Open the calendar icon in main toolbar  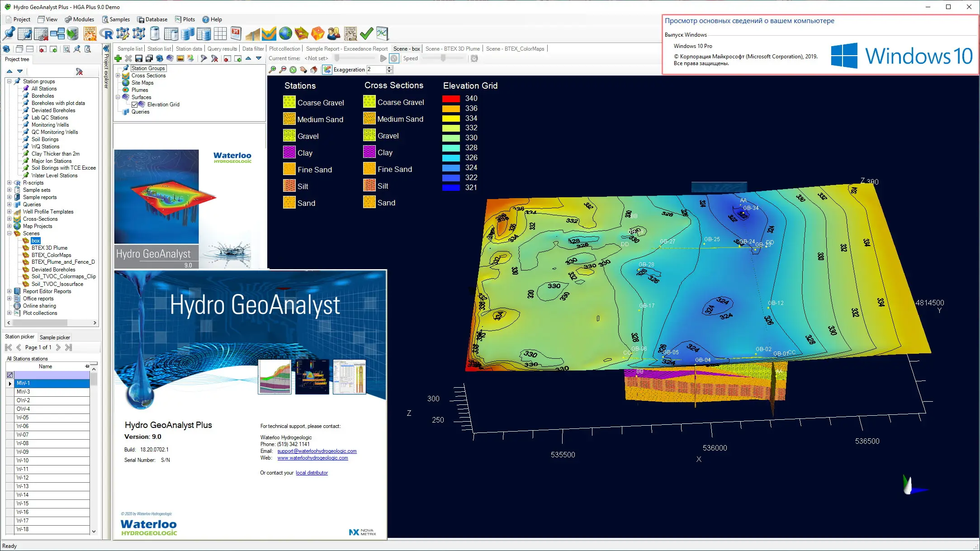click(x=236, y=33)
